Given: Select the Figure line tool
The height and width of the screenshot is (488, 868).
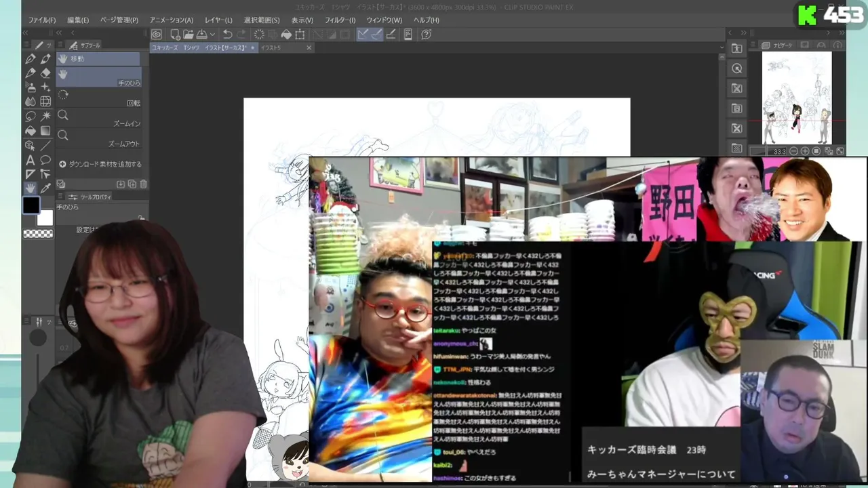Looking at the screenshot, I should tap(45, 146).
